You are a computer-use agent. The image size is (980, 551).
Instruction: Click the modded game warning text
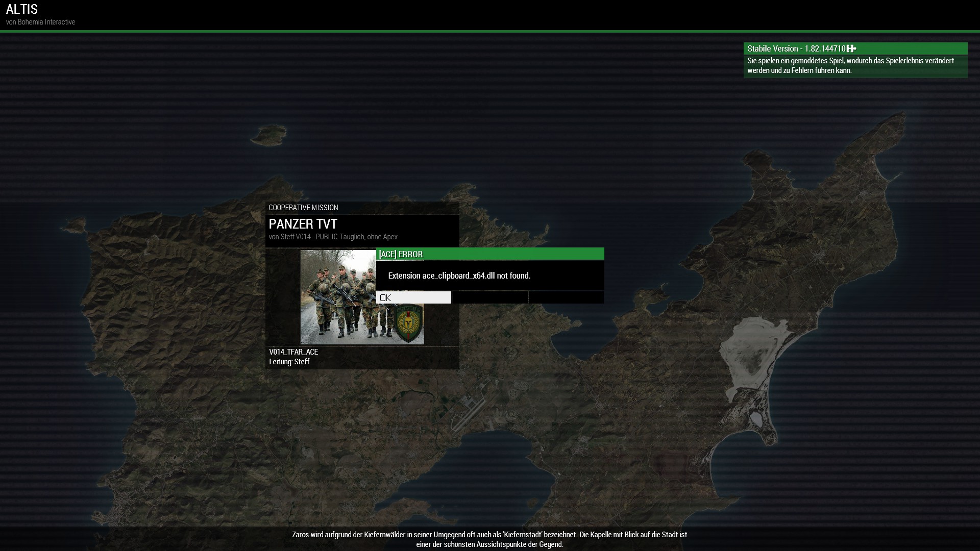coord(850,65)
